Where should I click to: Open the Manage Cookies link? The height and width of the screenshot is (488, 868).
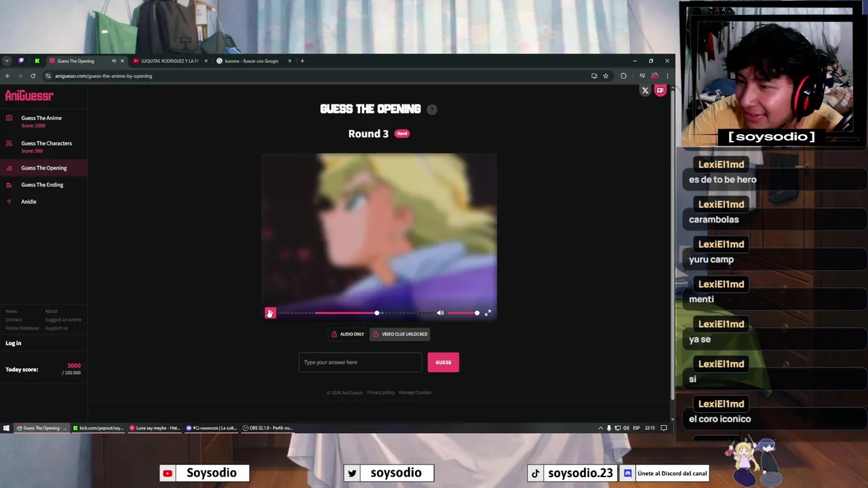tap(415, 392)
